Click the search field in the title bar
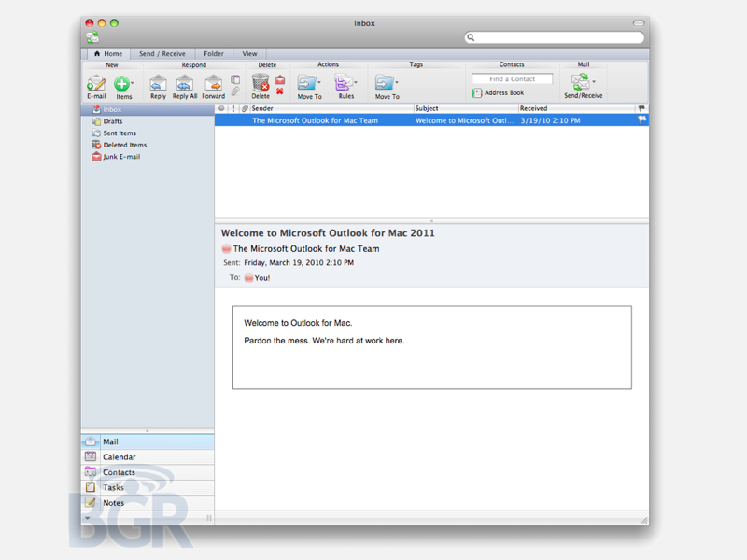Screen dimensions: 747x560 [555, 37]
